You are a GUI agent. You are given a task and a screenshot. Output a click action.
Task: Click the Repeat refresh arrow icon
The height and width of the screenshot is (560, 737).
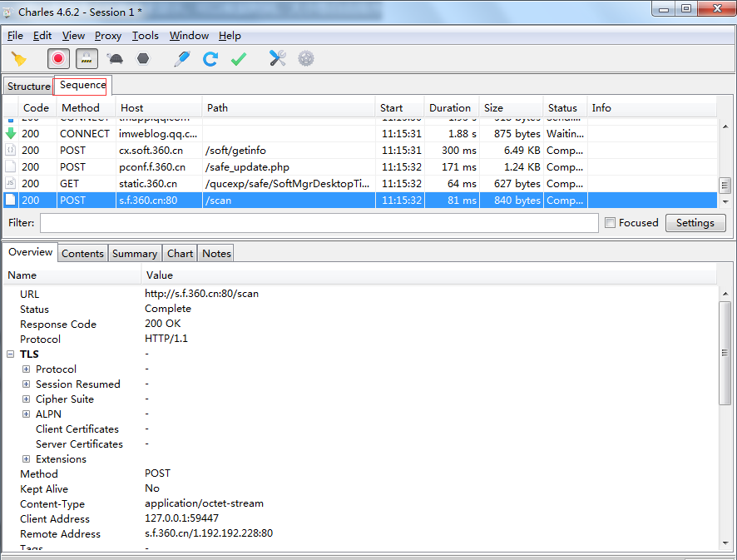[x=210, y=59]
